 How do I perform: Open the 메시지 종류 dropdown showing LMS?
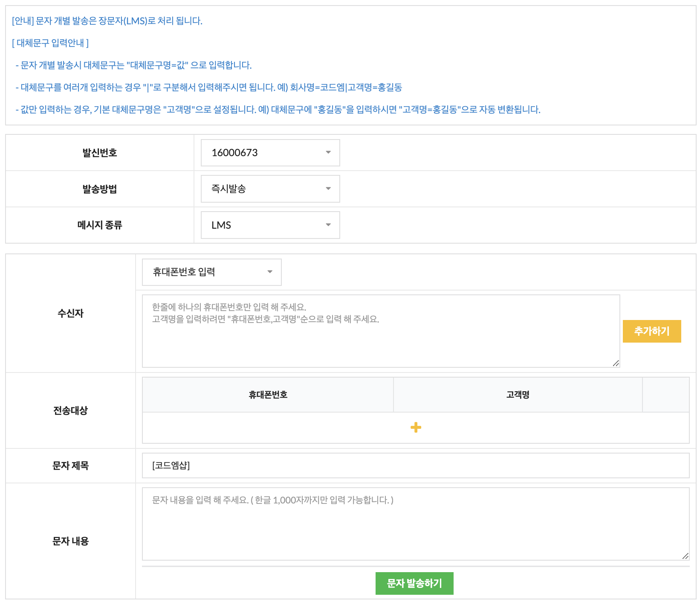[270, 225]
